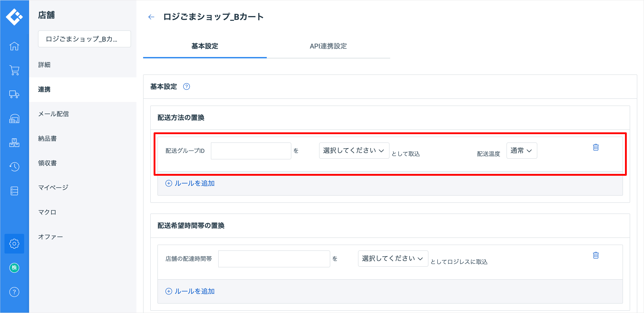This screenshot has width=644, height=313.
Task: Expand the delivery method 選択してください dropdown
Action: (354, 150)
